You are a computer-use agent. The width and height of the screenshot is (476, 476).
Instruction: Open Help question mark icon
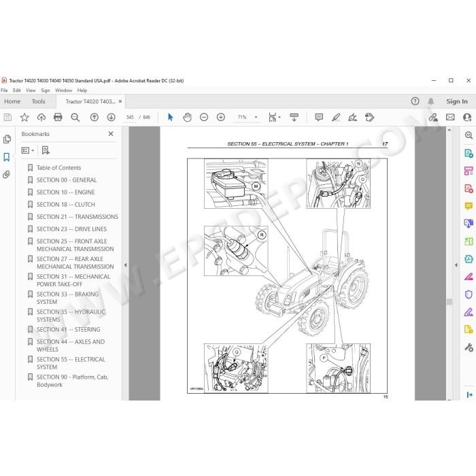(415, 101)
